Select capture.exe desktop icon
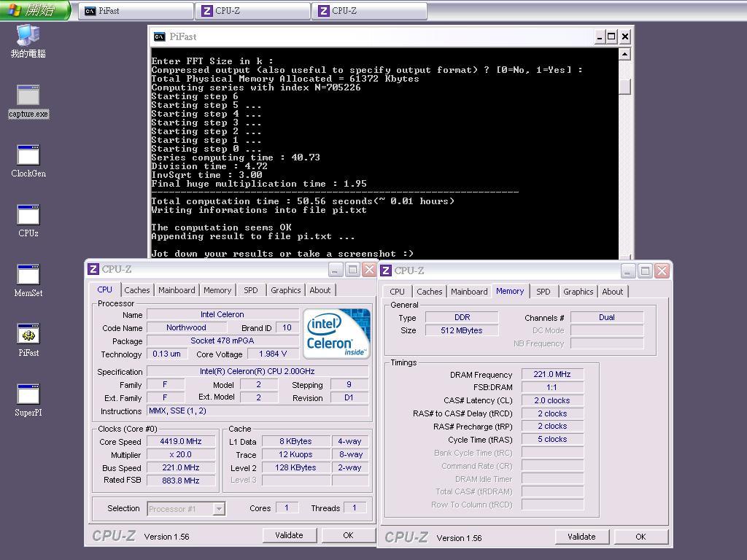The image size is (747, 560). (28, 101)
